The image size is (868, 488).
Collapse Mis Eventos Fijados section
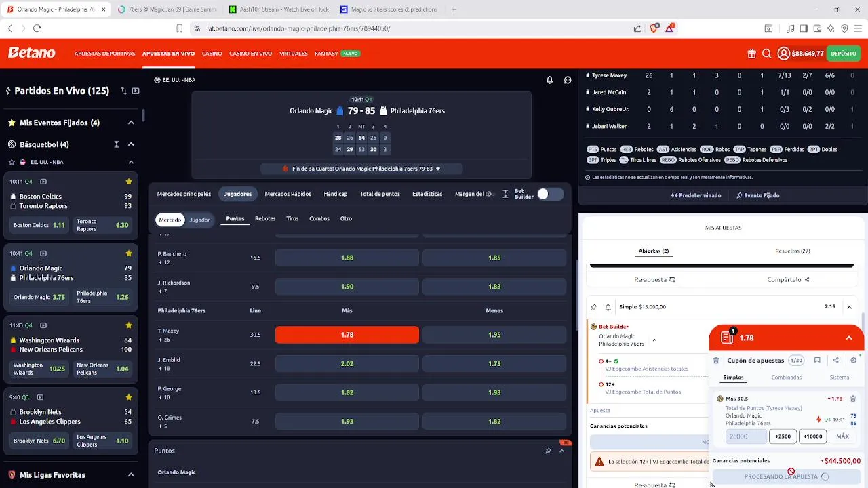coord(131,123)
